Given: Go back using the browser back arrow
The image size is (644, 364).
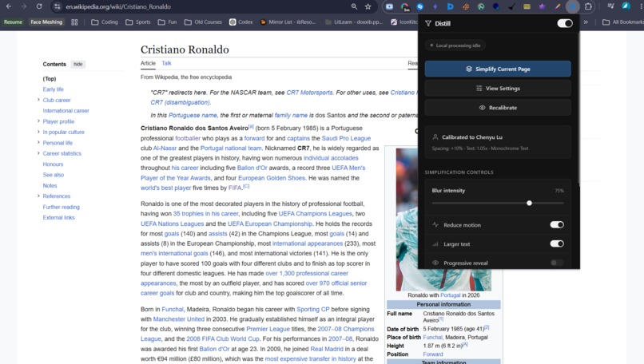Looking at the screenshot, I should (9, 6).
